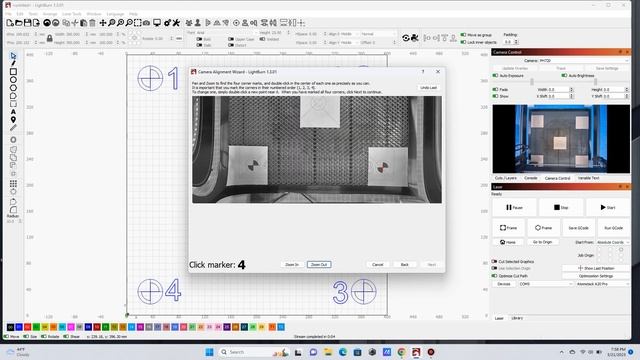Select the red 02 layer color swatch
Screen dimensions: 640x360
tap(28, 327)
